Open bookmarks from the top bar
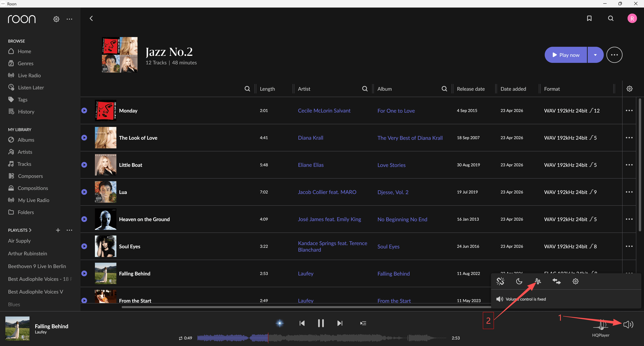644x346 pixels. click(x=589, y=18)
